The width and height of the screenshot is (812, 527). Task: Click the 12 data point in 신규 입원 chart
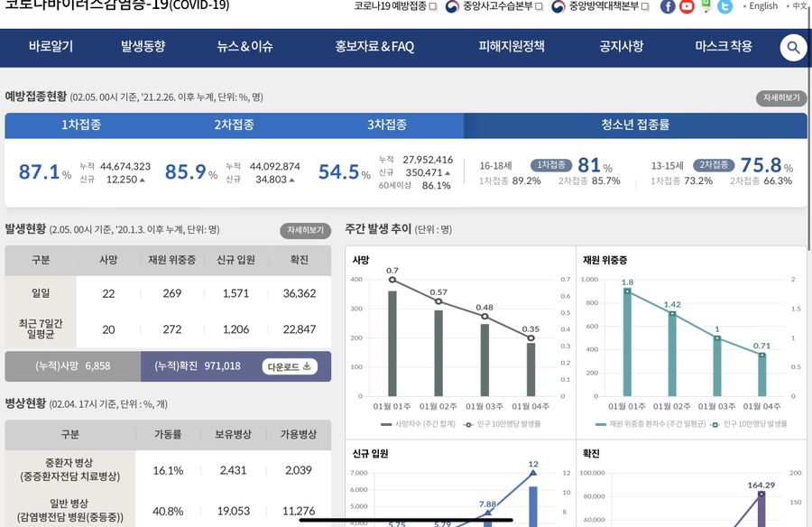point(533,473)
